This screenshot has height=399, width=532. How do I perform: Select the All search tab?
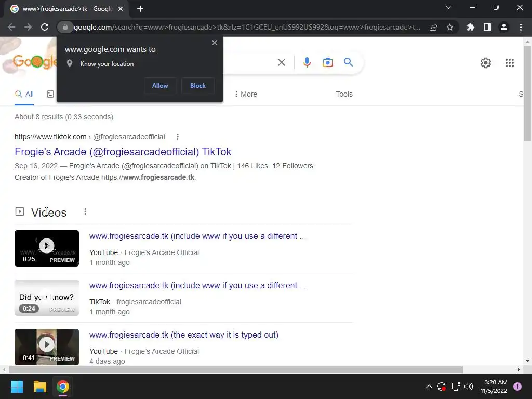click(x=24, y=94)
